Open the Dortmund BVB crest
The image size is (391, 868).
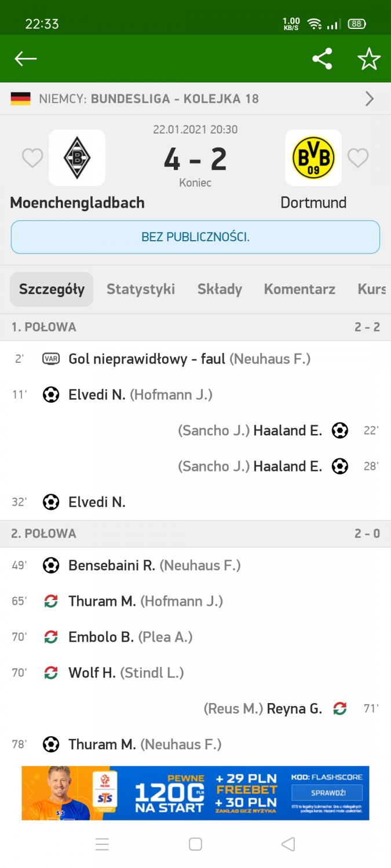(313, 157)
